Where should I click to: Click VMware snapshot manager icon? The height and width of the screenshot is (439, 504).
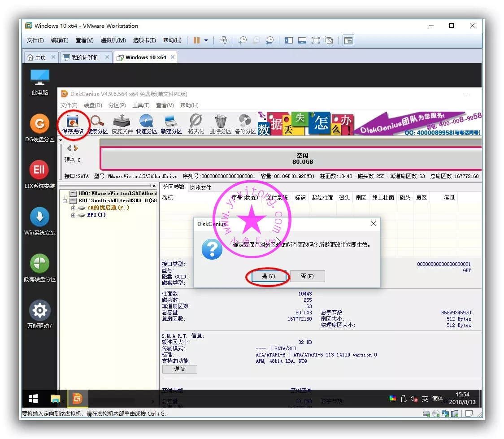tap(269, 40)
